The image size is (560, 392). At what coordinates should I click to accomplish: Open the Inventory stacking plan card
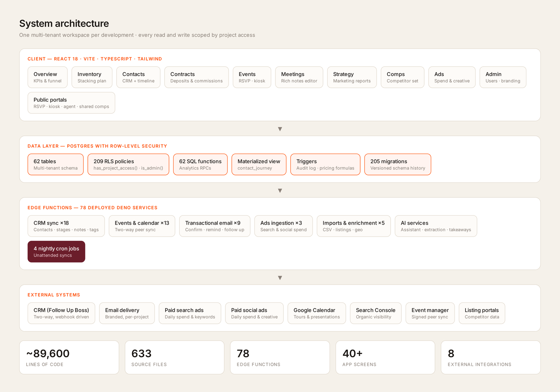tap(92, 77)
